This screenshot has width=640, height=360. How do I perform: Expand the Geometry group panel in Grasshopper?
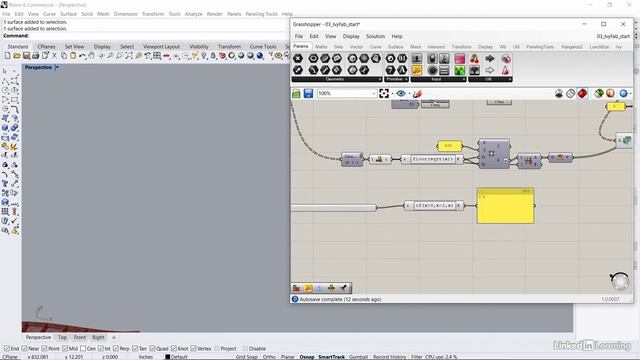(380, 79)
